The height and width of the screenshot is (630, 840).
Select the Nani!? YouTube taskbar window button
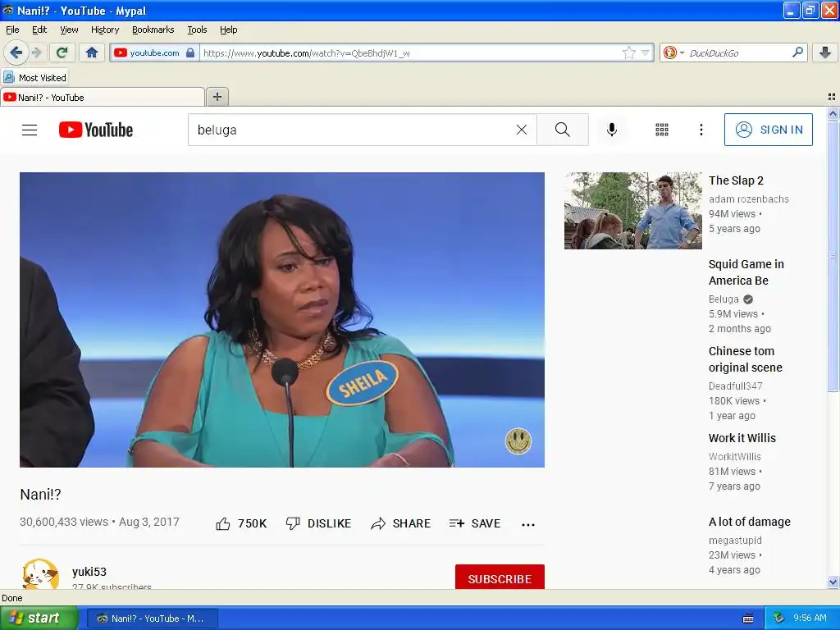click(152, 619)
